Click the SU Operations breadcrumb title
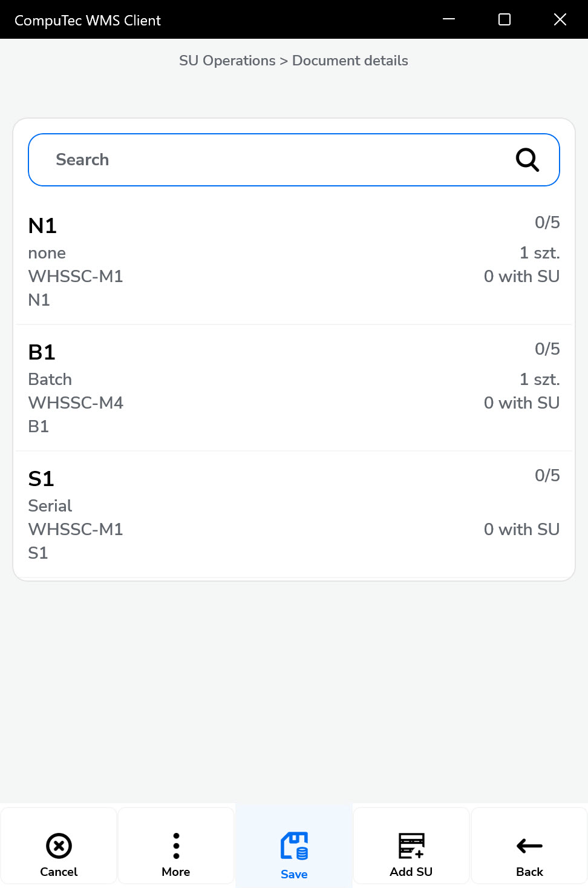Image resolution: width=588 pixels, height=888 pixels. [227, 61]
